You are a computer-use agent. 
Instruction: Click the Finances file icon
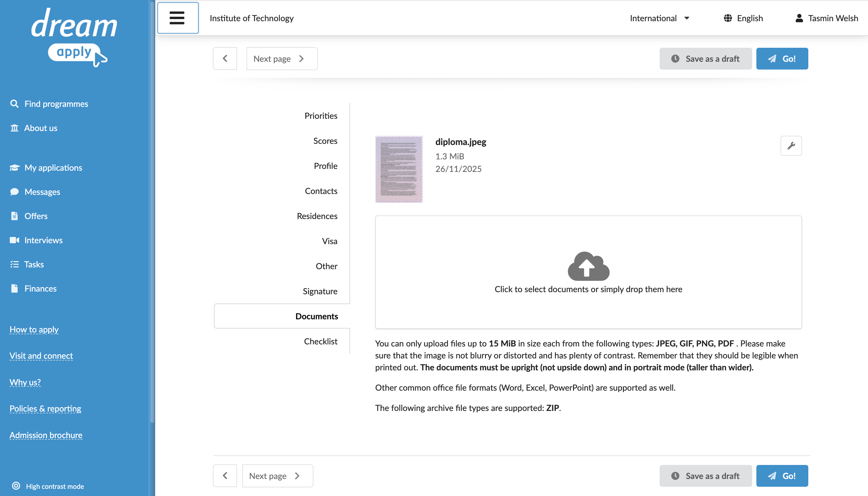point(14,289)
